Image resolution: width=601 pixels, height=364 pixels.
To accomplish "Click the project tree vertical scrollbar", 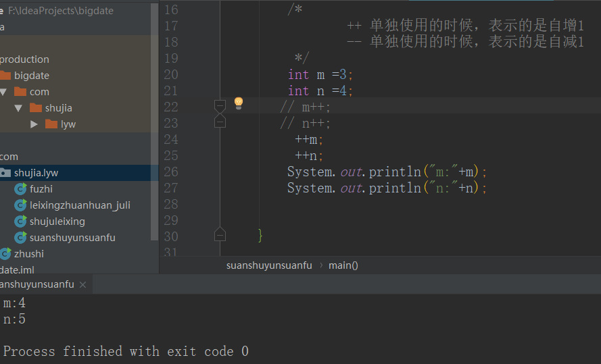I will (x=154, y=122).
